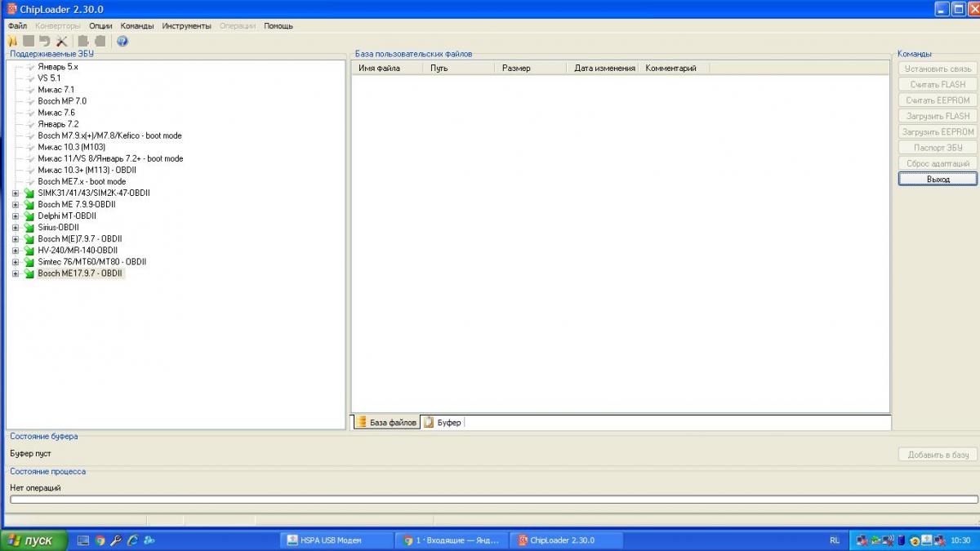
Task: Open the Файл menu
Action: [x=17, y=26]
